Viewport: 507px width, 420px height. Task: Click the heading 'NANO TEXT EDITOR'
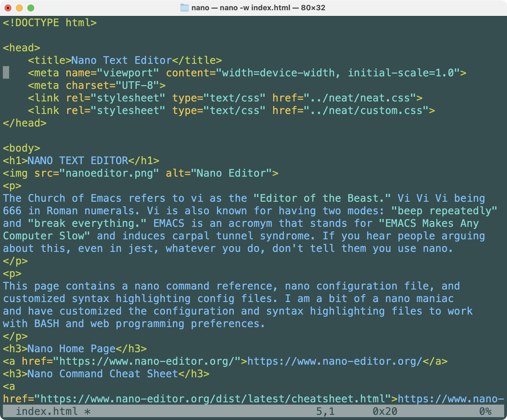(x=78, y=161)
